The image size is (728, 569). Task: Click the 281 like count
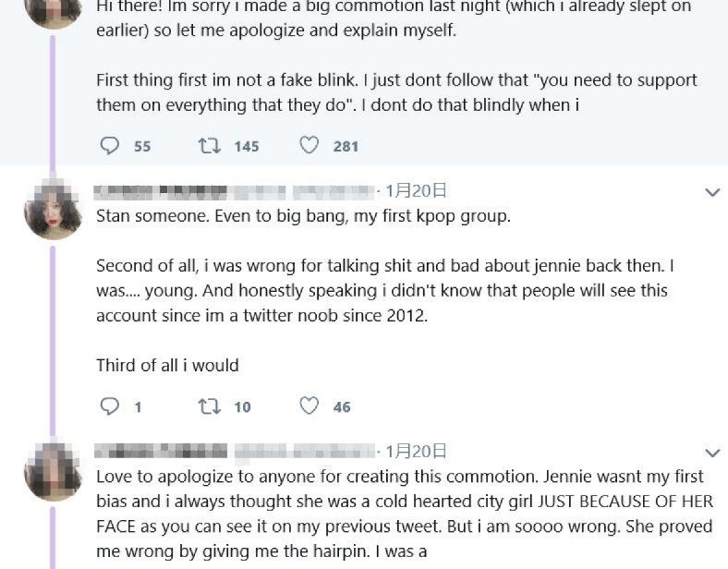click(x=346, y=146)
